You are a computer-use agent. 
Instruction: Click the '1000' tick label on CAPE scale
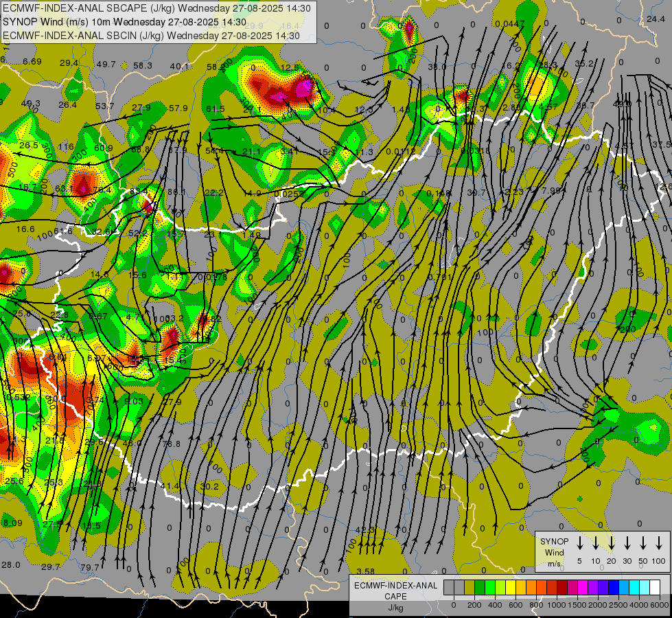pos(557,605)
